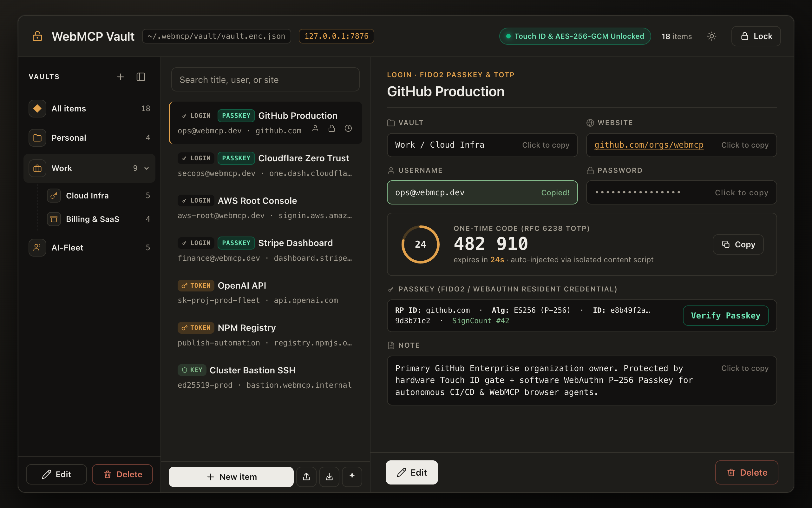Select OpenAI API token item
Image resolution: width=812 pixels, height=508 pixels.
[x=265, y=292]
